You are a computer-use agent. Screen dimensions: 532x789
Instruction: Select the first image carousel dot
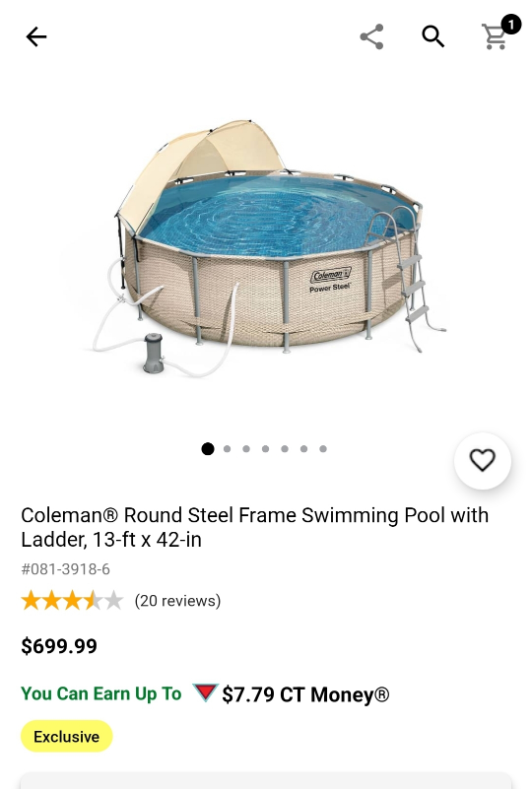(x=207, y=449)
